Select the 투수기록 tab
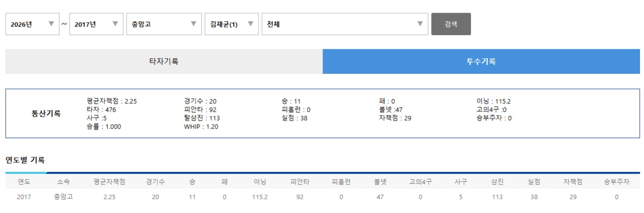644x213 pixels. (481, 61)
